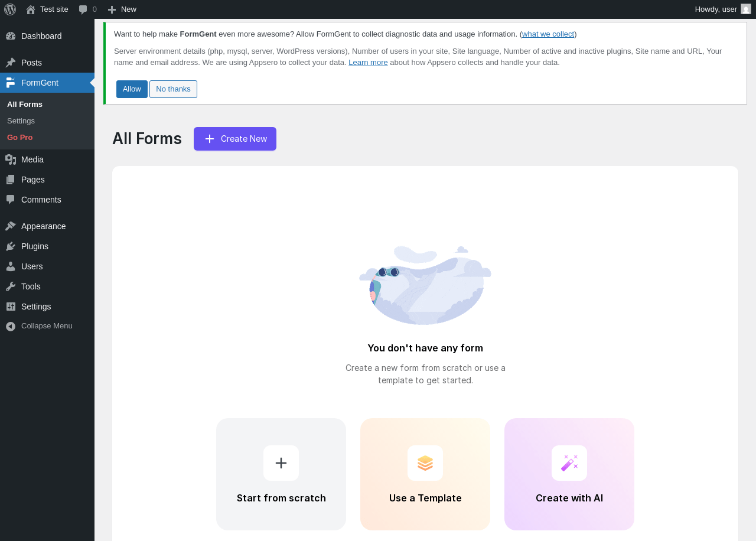Open the Users menu
Screen dimensions: 756x541
click(x=47, y=266)
